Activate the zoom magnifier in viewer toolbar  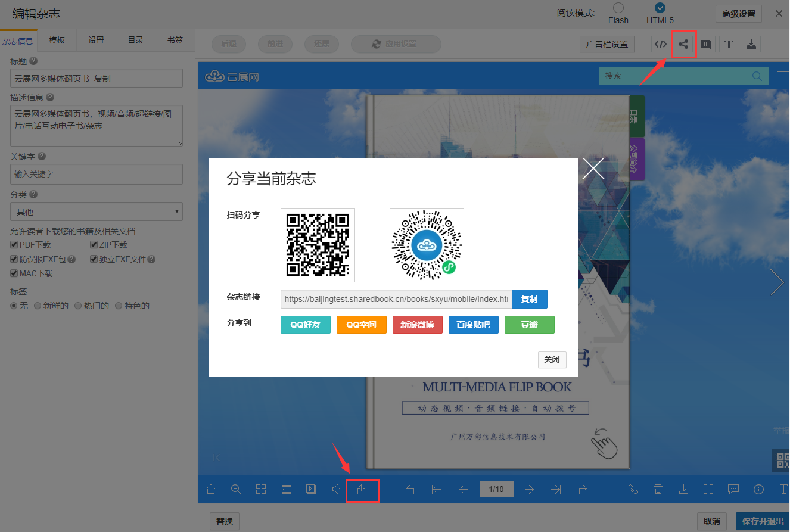pos(236,489)
